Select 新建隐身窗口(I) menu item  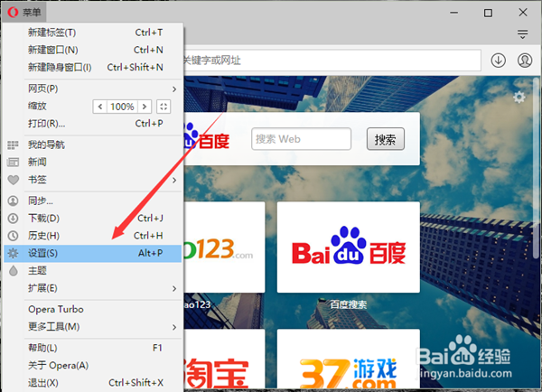pos(93,67)
